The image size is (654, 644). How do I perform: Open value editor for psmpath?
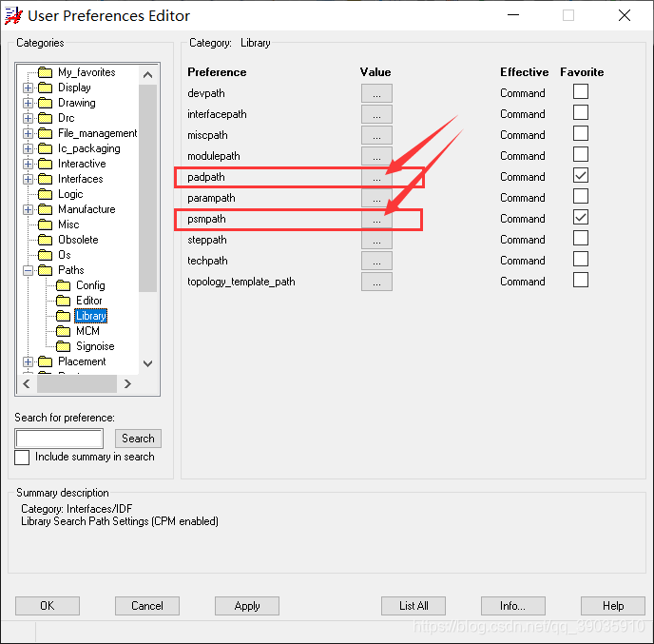click(x=376, y=219)
